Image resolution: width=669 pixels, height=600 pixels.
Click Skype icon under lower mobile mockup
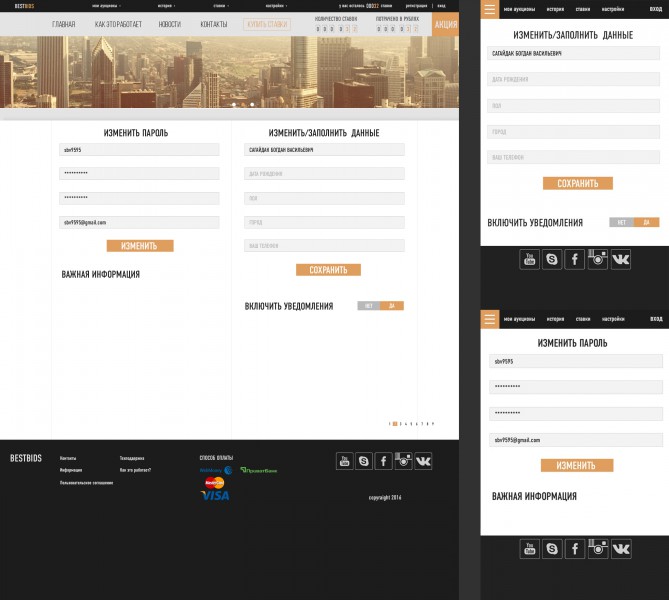click(x=552, y=548)
